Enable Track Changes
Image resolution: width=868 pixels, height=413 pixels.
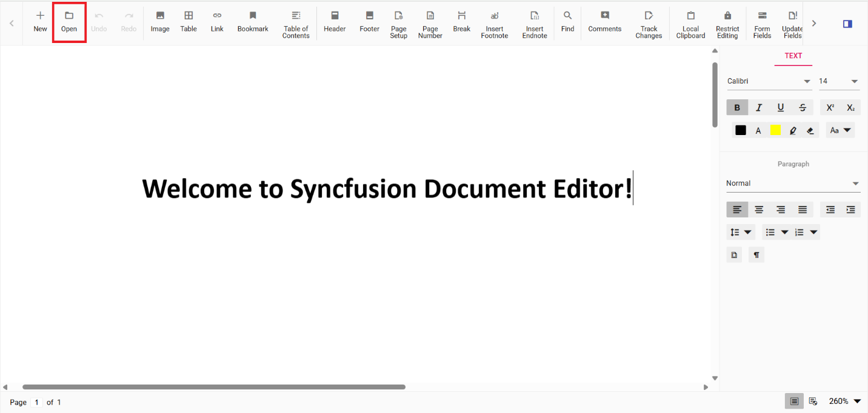[649, 23]
